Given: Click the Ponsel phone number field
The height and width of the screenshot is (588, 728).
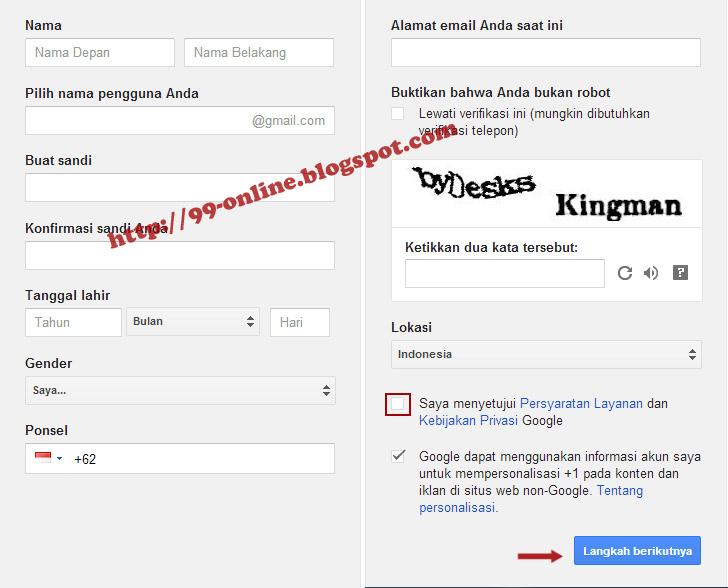Looking at the screenshot, I should point(180,458).
